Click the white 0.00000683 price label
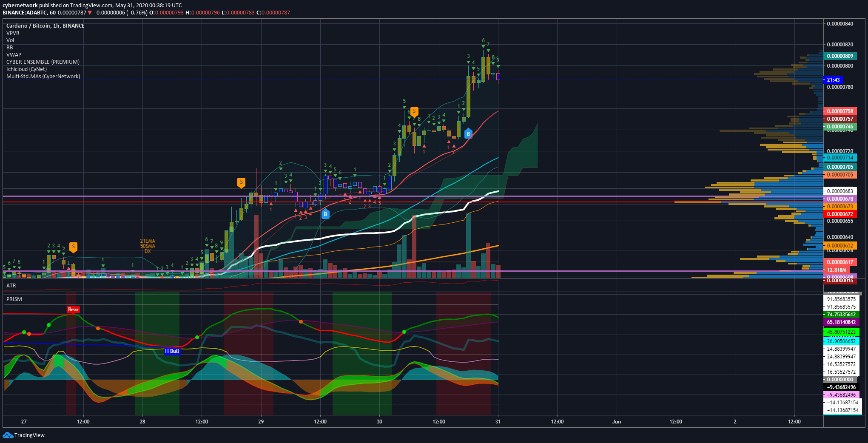The image size is (868, 443). coord(840,191)
